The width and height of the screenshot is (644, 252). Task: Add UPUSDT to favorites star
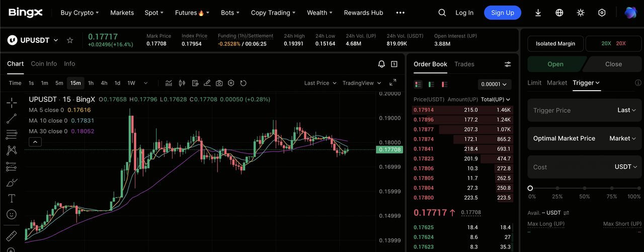click(x=70, y=40)
